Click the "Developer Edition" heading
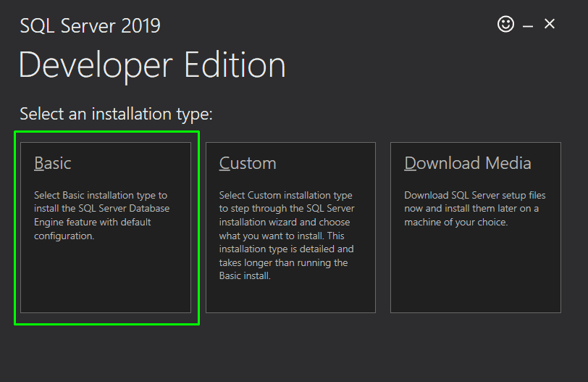 [152, 65]
